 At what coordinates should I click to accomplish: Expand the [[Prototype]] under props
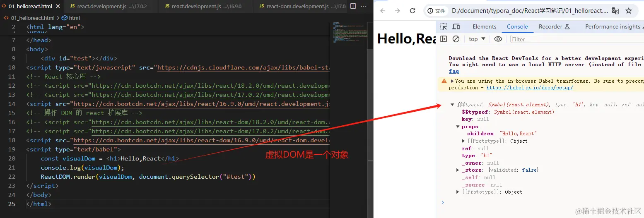coord(463,141)
